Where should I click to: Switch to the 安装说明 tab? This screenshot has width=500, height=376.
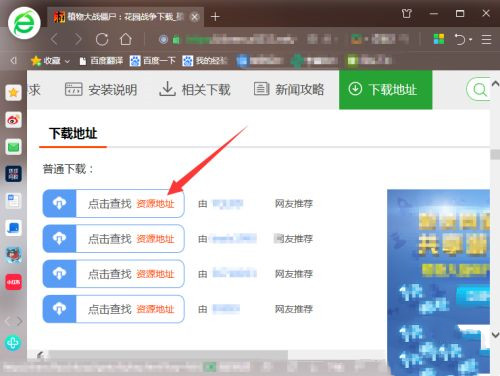point(101,89)
